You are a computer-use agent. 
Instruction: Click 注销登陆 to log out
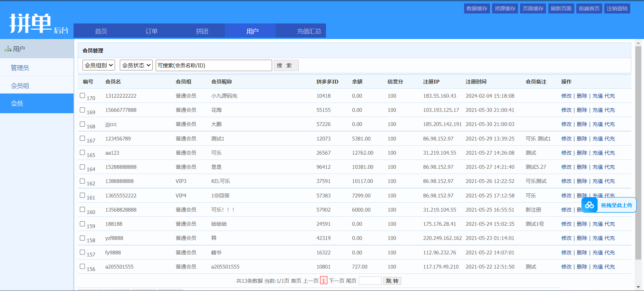coord(617,9)
